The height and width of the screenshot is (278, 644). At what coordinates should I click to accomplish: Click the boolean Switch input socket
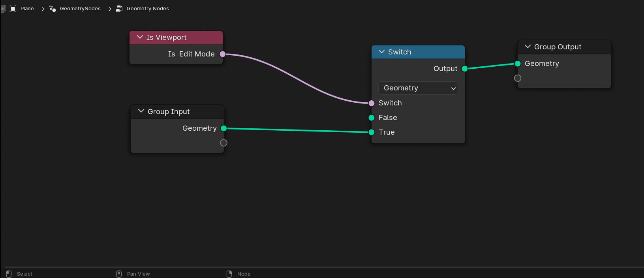pos(372,103)
